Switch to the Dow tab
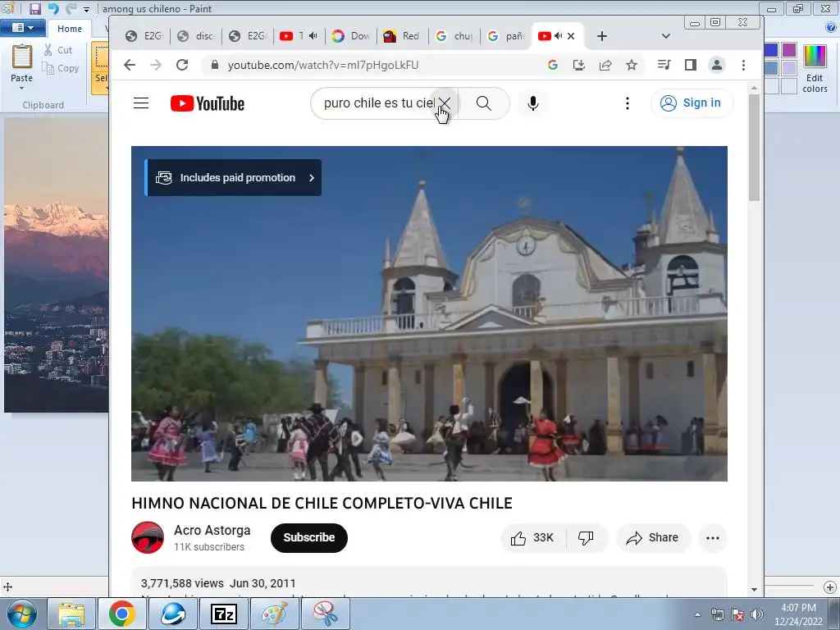Viewport: 840px width, 630px height. pyautogui.click(x=351, y=36)
